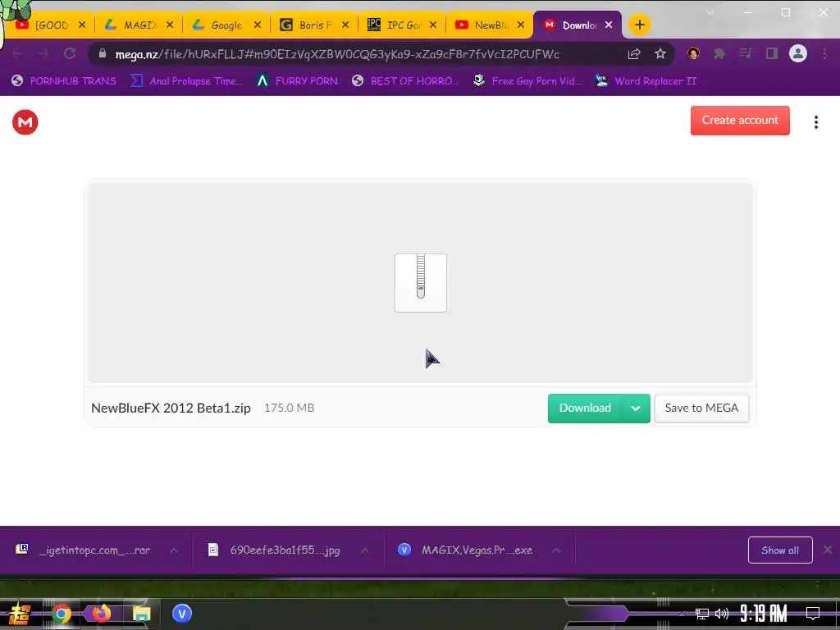This screenshot has width=840, height=630.
Task: Click the avatar extension icon in toolbar
Action: (693, 53)
